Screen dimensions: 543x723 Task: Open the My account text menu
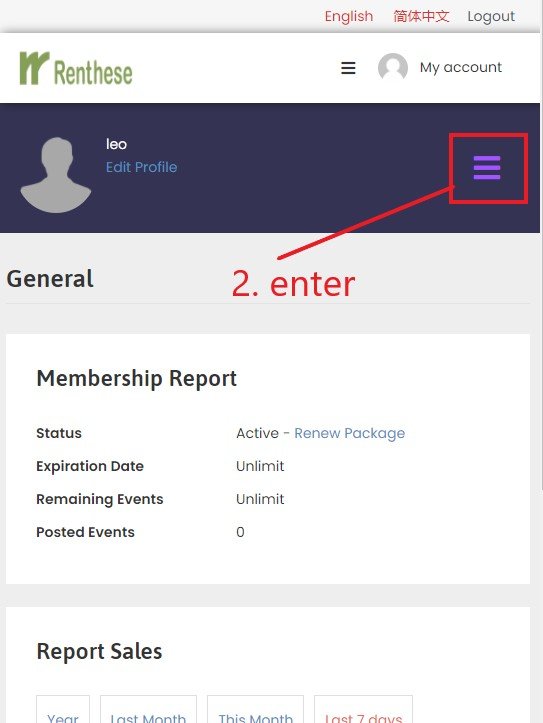pos(460,67)
